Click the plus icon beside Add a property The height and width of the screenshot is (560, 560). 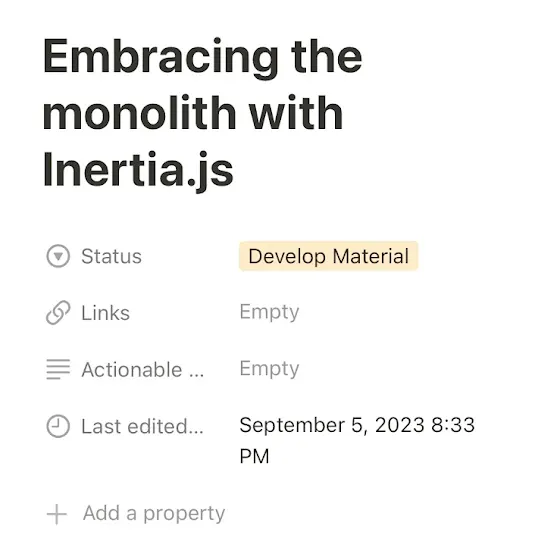pyautogui.click(x=57, y=514)
